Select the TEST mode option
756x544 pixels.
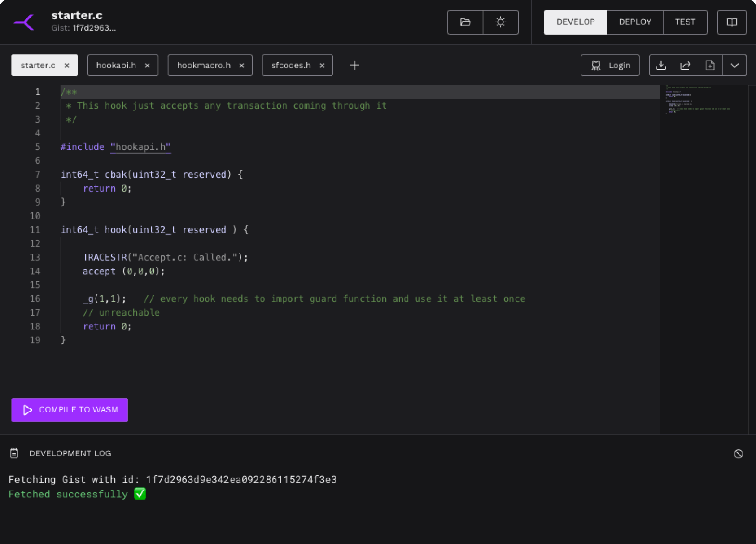[685, 22]
